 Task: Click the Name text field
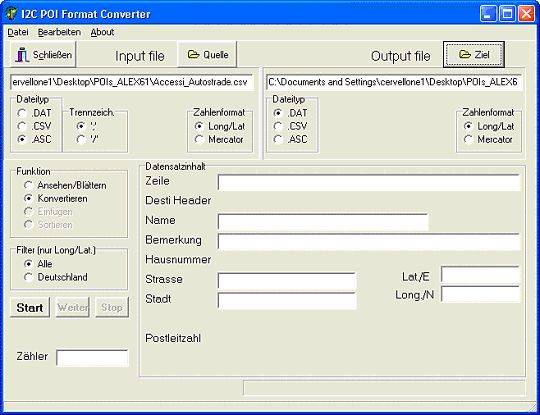tap(323, 222)
